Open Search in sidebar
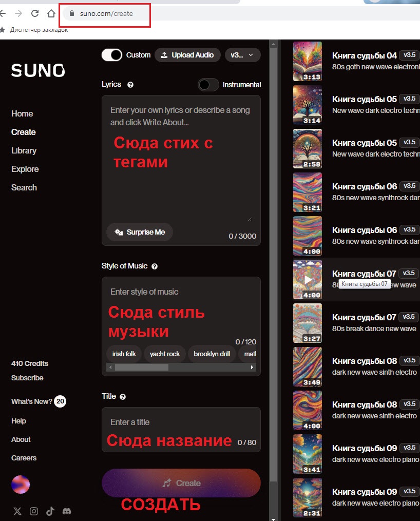This screenshot has width=420, height=521. tap(24, 187)
